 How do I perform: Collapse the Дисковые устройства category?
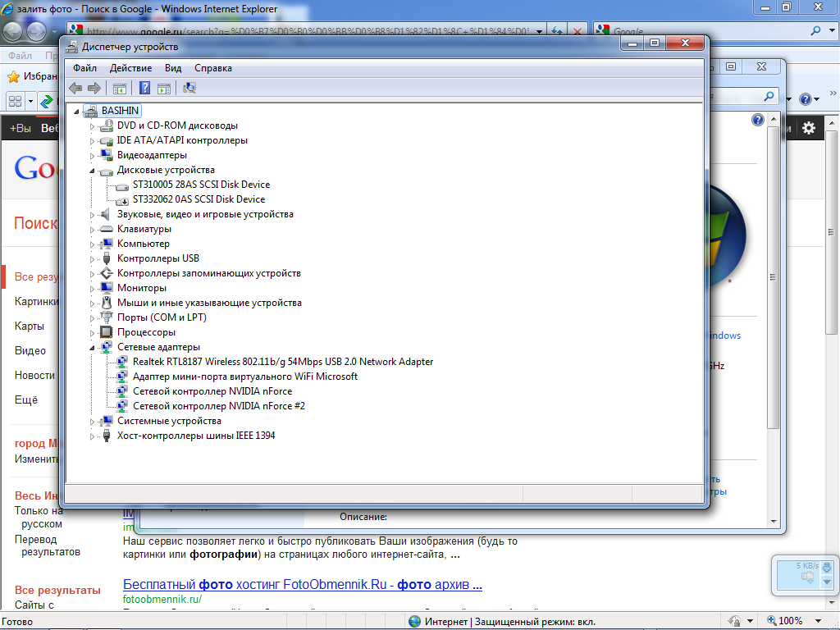(92, 171)
